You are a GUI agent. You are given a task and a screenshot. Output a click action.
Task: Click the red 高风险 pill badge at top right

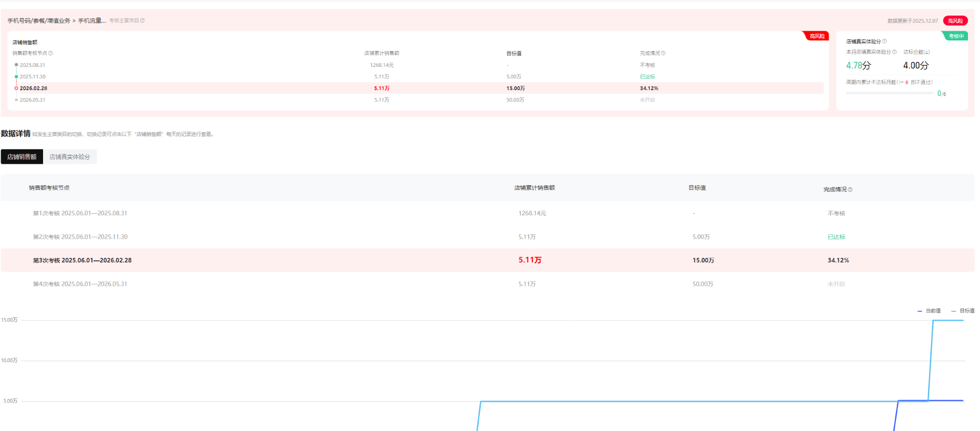(955, 21)
